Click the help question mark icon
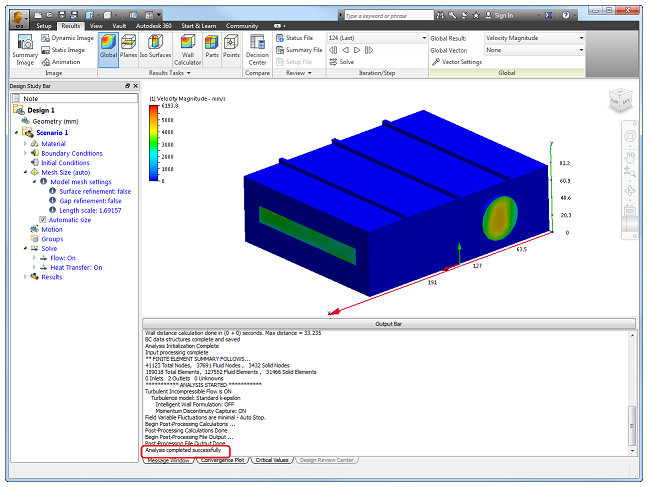Image resolution: width=648 pixels, height=487 pixels. (x=566, y=15)
